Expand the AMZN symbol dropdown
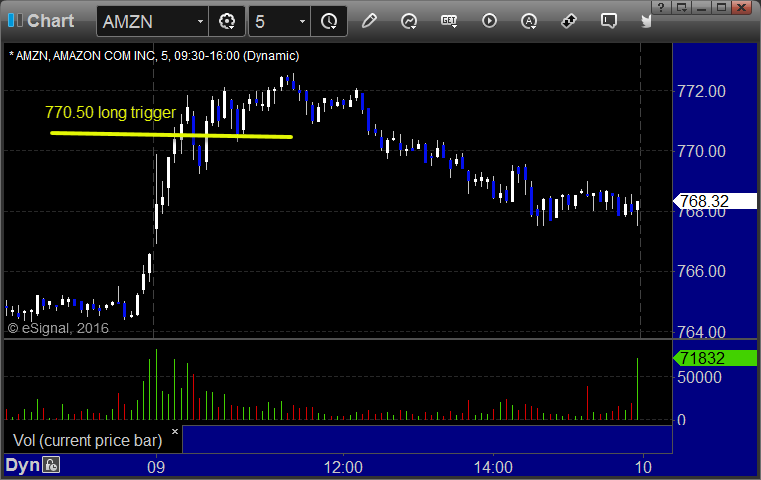Screen dimensions: 761x480 [200, 21]
